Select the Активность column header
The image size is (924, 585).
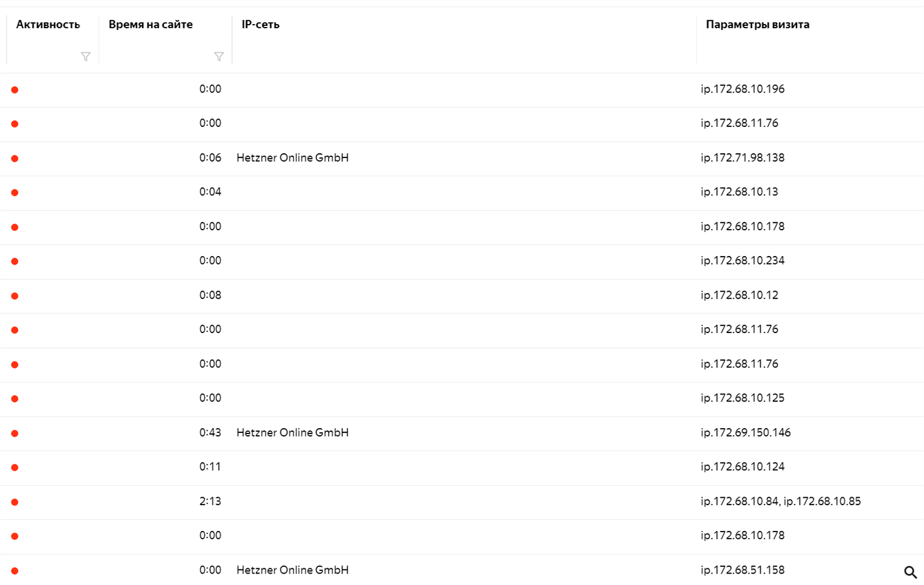(48, 25)
